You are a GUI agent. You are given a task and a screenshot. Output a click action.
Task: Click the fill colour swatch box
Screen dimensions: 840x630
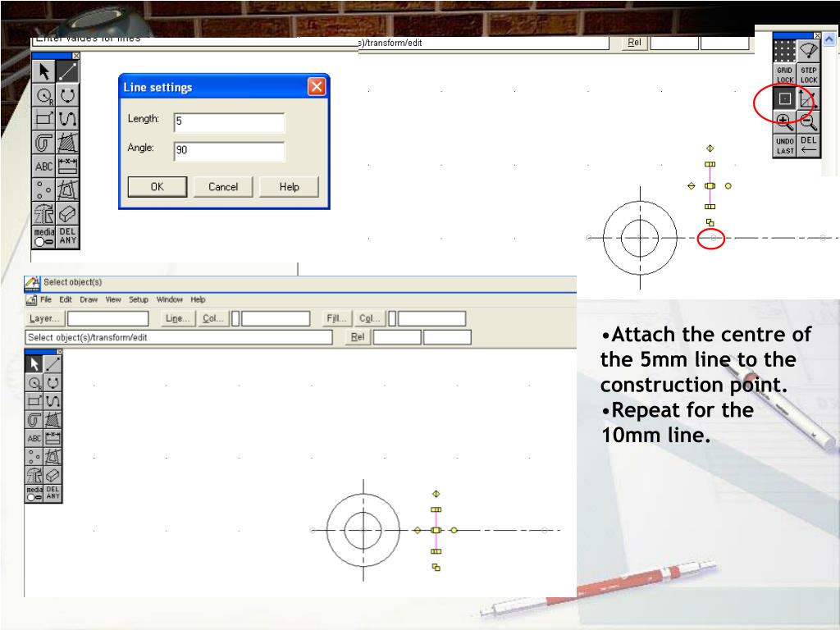(x=392, y=318)
